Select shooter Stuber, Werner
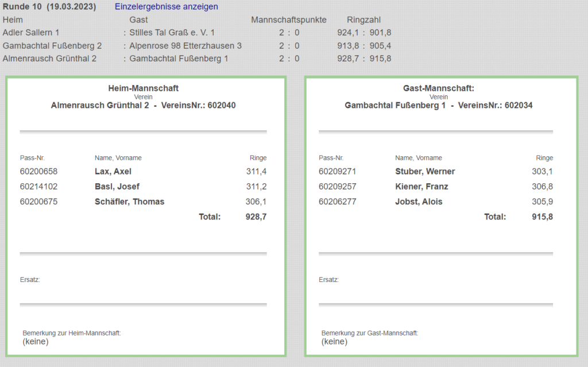The height and width of the screenshot is (367, 588). (x=425, y=171)
